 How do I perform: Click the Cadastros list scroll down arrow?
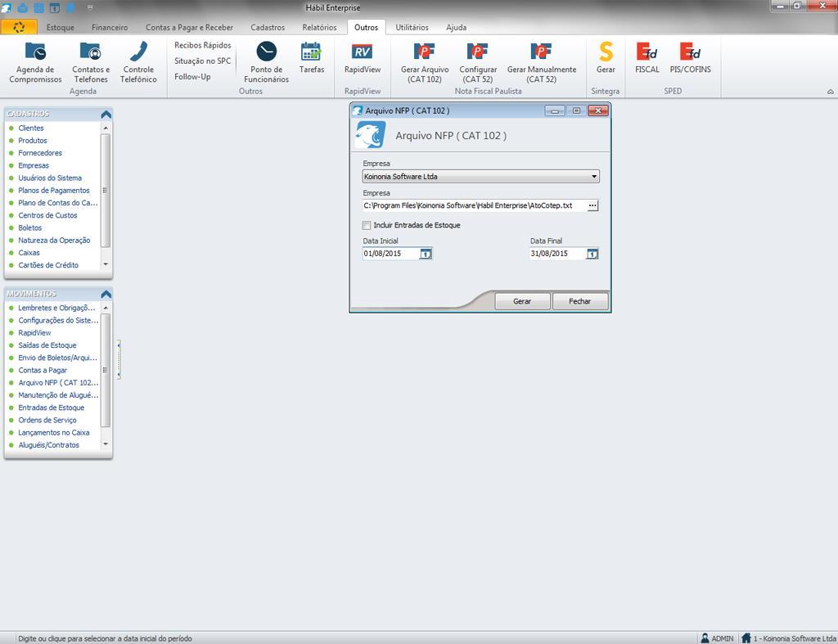click(x=106, y=264)
